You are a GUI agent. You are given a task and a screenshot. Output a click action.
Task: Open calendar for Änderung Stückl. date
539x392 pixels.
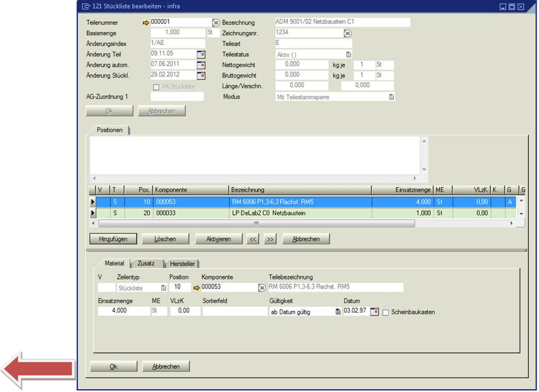pyautogui.click(x=201, y=76)
